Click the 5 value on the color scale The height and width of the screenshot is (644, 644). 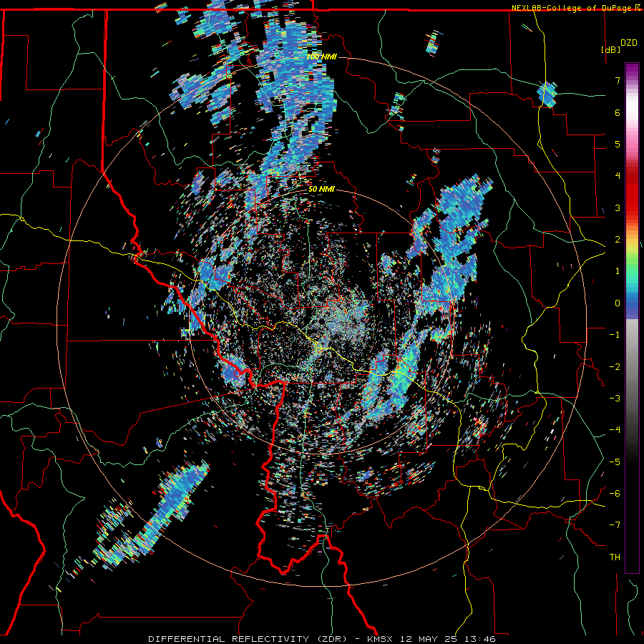pos(618,144)
